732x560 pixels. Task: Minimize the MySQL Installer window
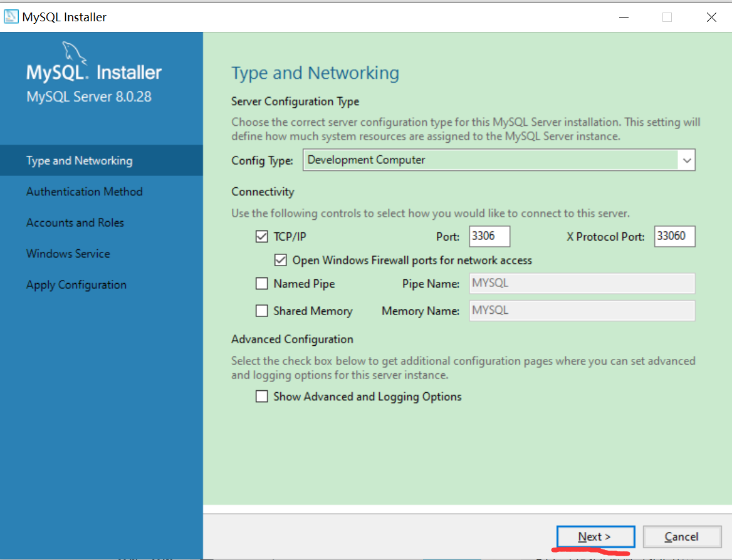[624, 18]
